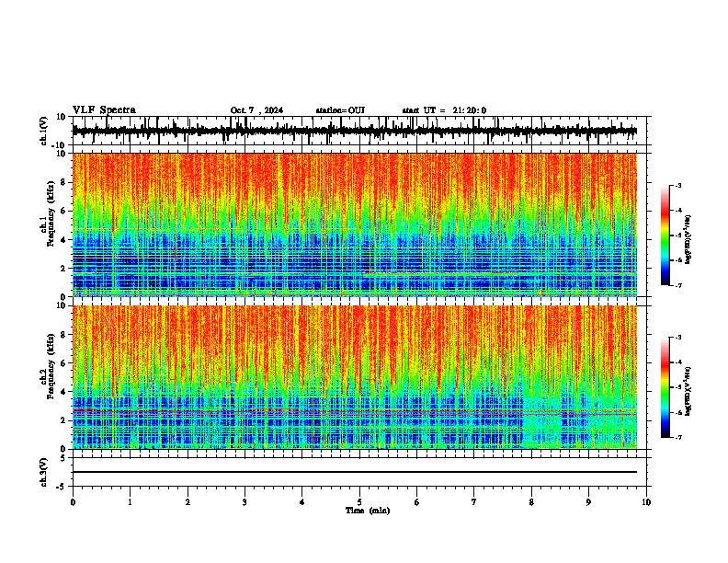This screenshot has height=563, width=728.
Task: Click the "-3" label on ch.2 color bar
Action: 677,338
